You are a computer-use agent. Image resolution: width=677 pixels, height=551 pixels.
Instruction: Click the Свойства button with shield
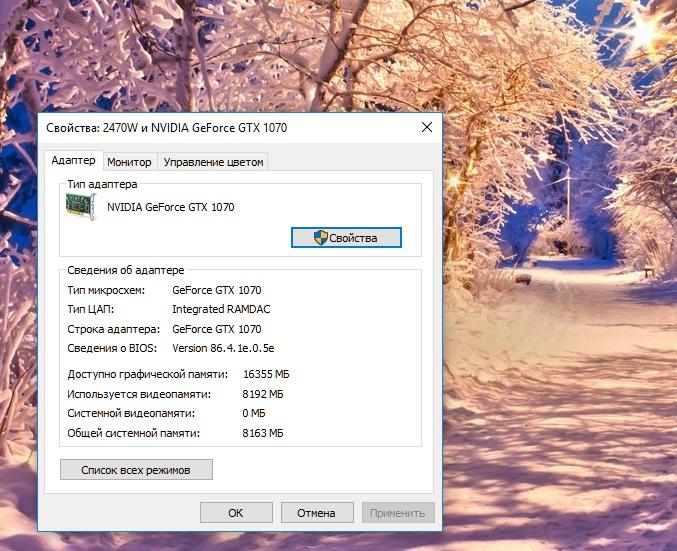pos(346,238)
